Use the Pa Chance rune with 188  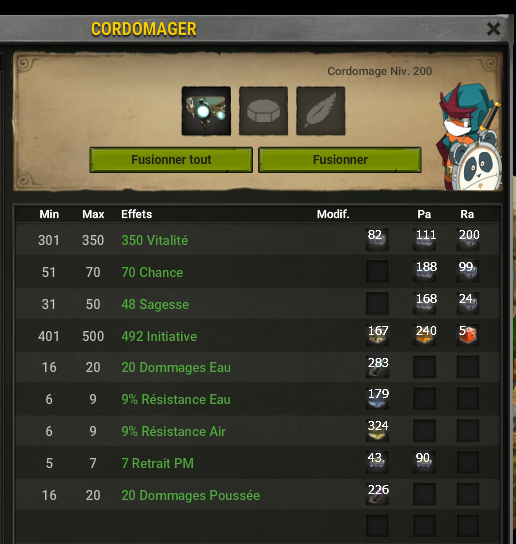pyautogui.click(x=425, y=271)
